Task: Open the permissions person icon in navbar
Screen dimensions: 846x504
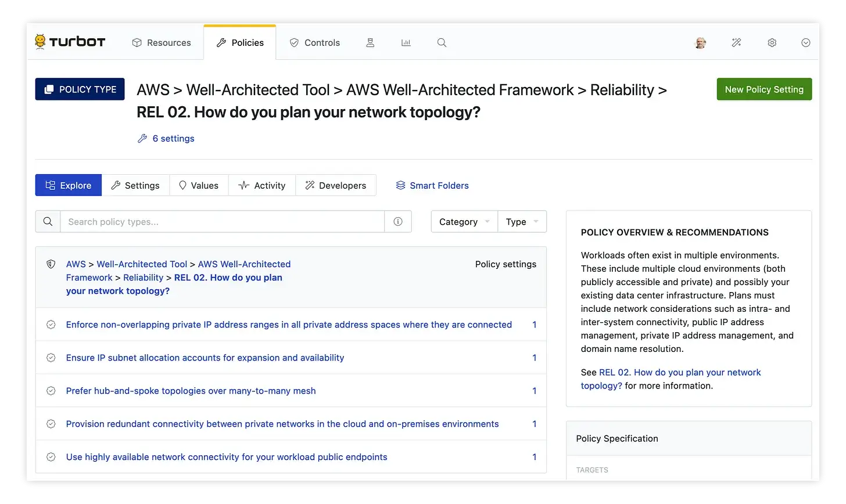Action: (370, 42)
